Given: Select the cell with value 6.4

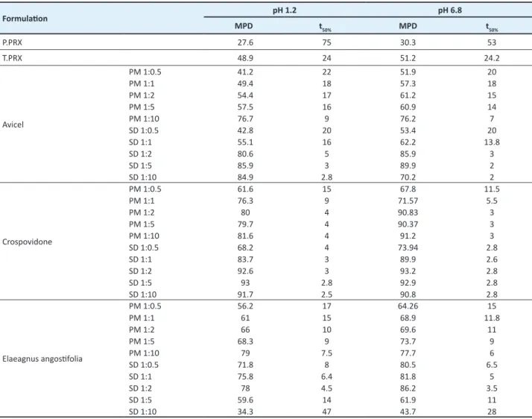Looking at the screenshot, I should 326,377.
